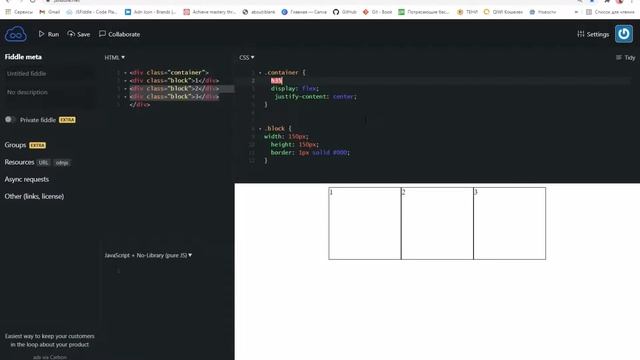The image size is (640, 360).
Task: Click the URL tag in Resources
Action: tap(43, 162)
